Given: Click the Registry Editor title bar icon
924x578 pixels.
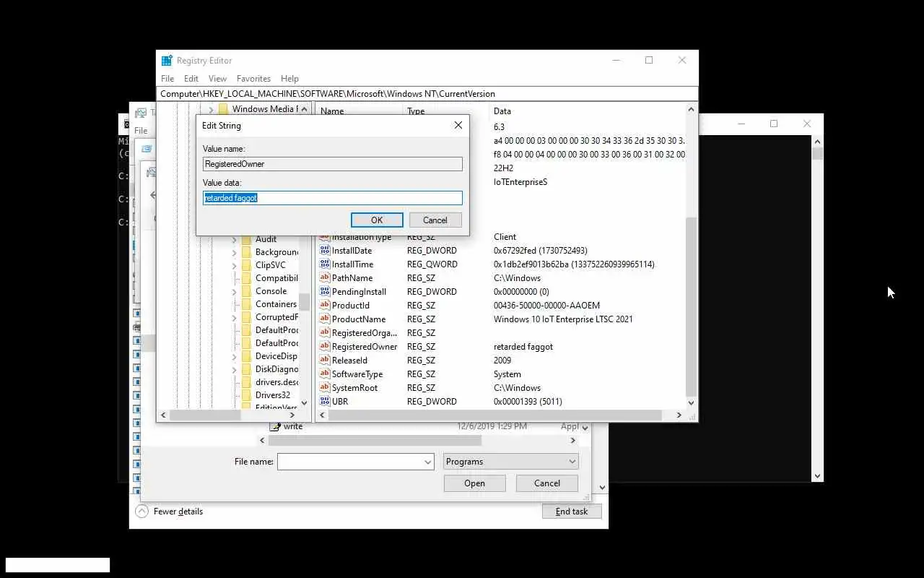Looking at the screenshot, I should pyautogui.click(x=167, y=61).
